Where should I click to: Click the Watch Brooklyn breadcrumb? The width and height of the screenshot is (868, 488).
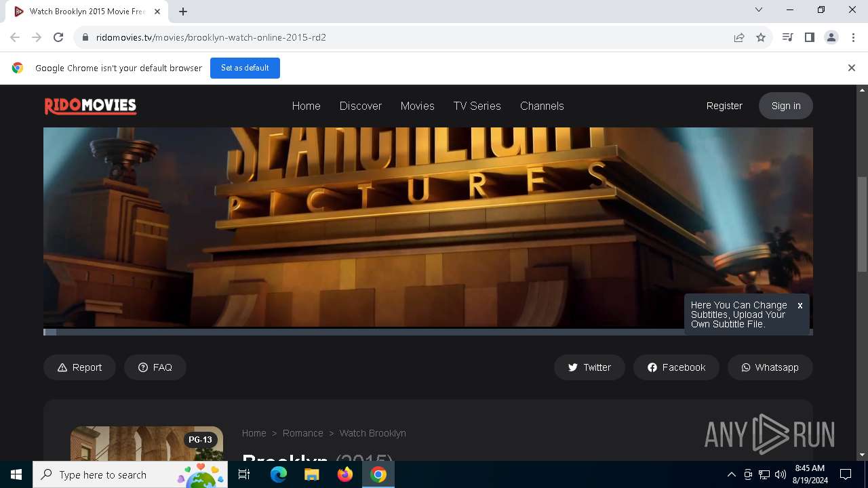(x=372, y=433)
